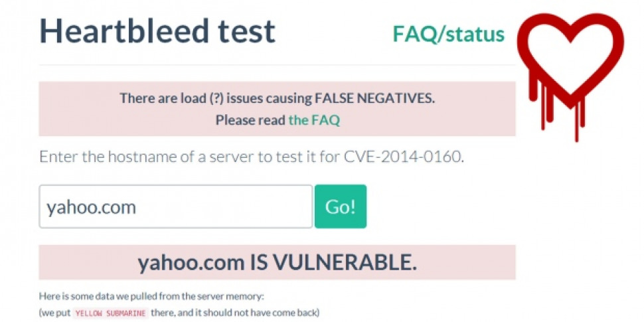Click 'yahoo.com' inside the result banner
This screenshot has width=644, height=322.
191,263
